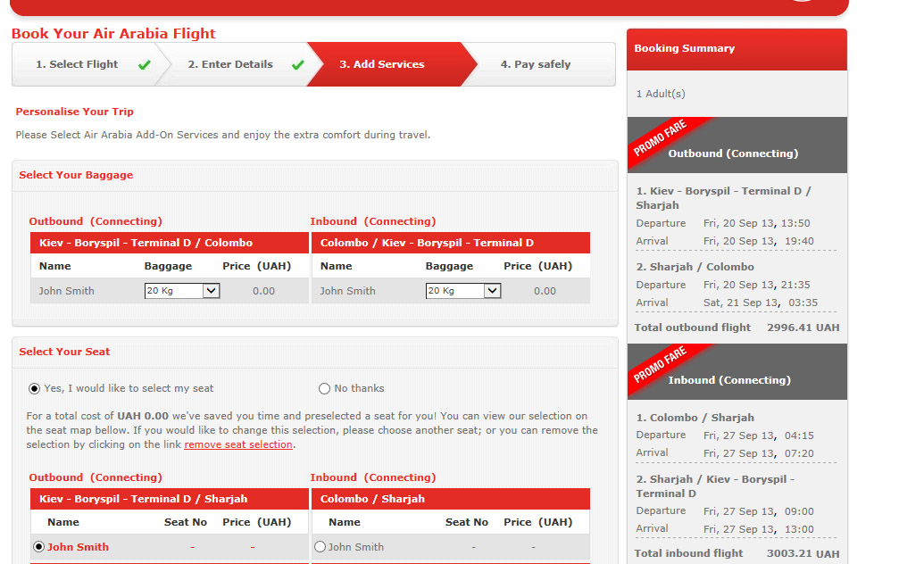Expand the inbound baggage weight dropdown
The image size is (924, 564).
(463, 291)
